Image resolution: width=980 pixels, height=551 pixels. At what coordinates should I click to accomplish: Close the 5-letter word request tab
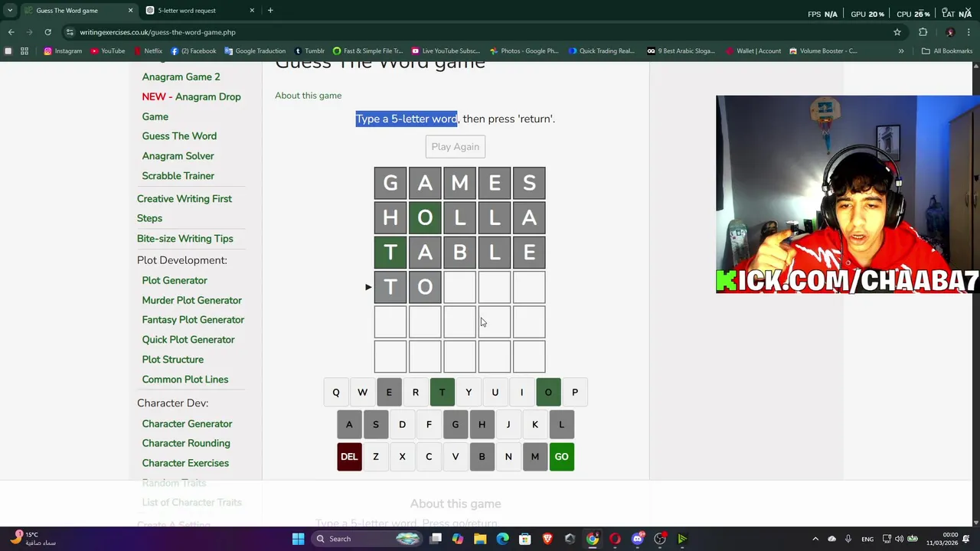coord(252,11)
